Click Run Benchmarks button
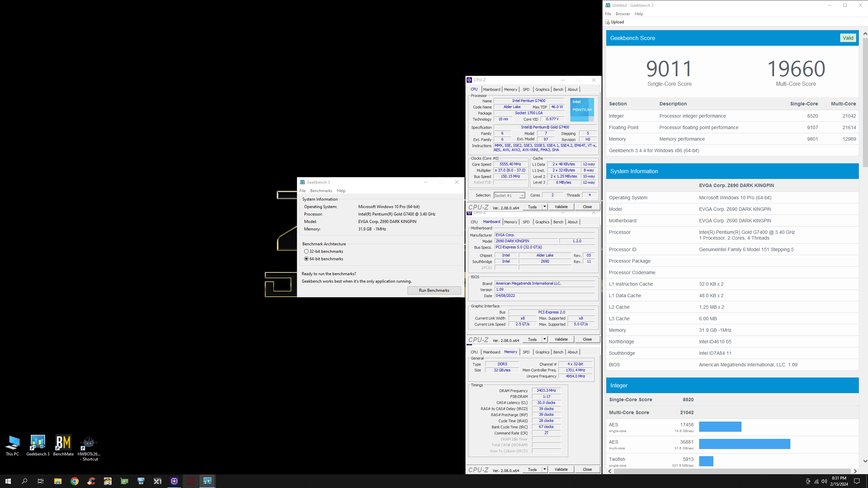The image size is (868, 488). click(x=434, y=290)
